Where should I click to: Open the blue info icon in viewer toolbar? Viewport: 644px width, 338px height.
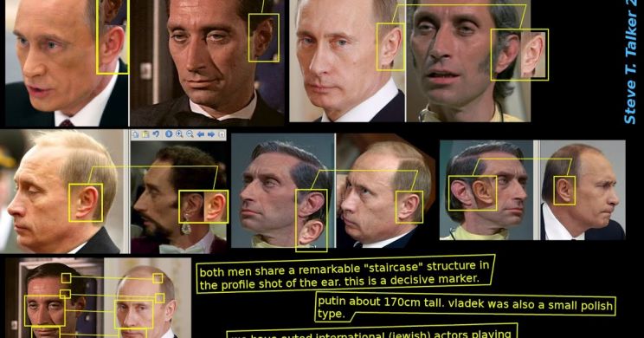(169, 134)
